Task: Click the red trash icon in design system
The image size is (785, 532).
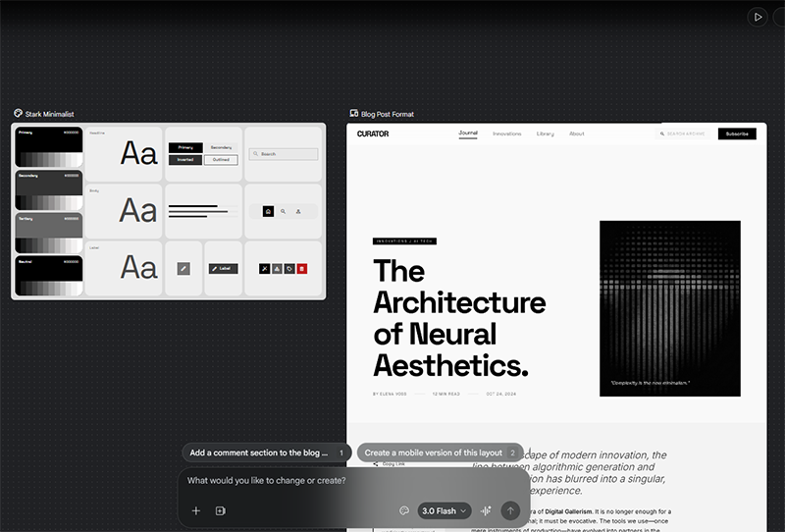Action: click(302, 269)
